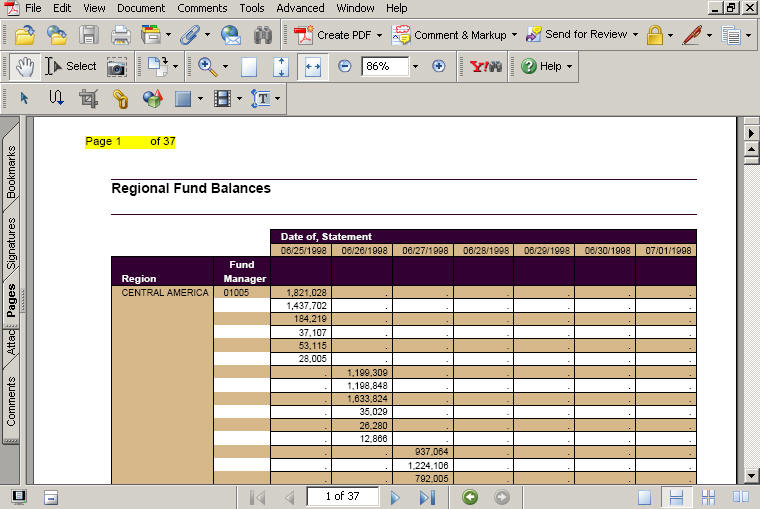Toggle Fit Width view
This screenshot has width=760, height=509.
(313, 67)
